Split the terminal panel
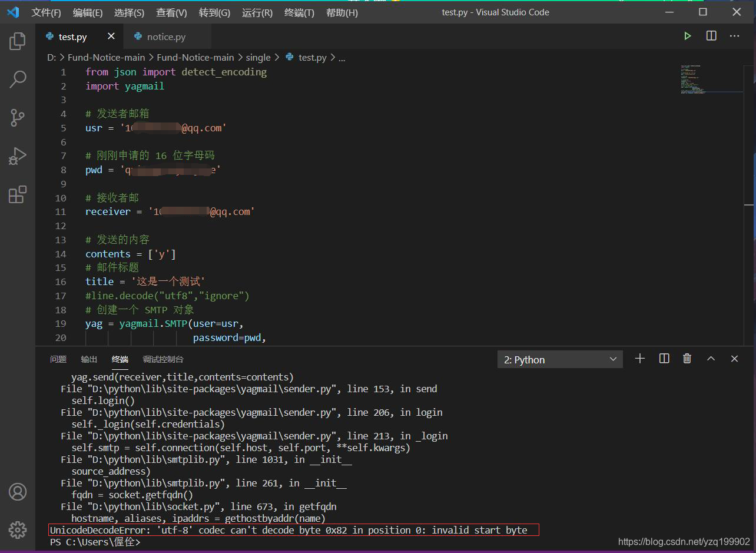This screenshot has height=553, width=756. 664,359
